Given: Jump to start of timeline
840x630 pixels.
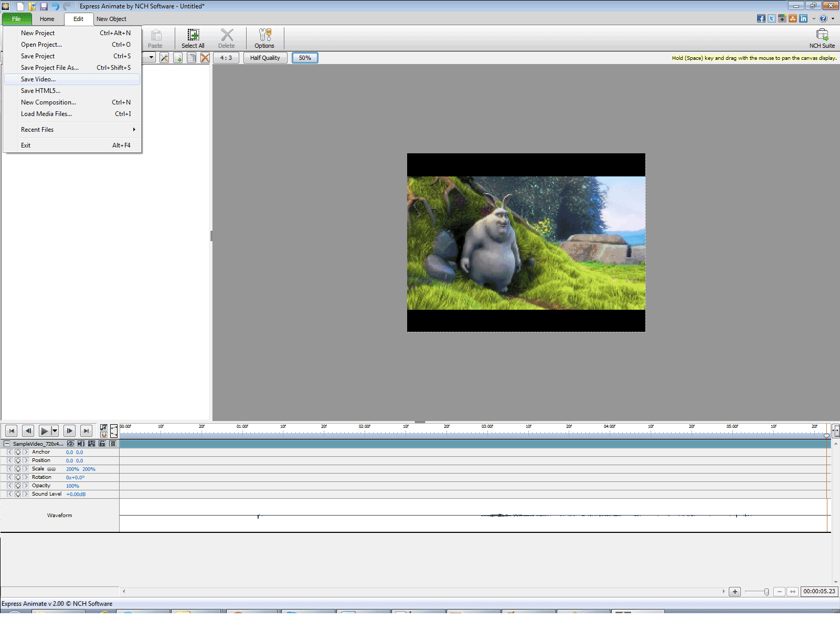Looking at the screenshot, I should (x=12, y=431).
